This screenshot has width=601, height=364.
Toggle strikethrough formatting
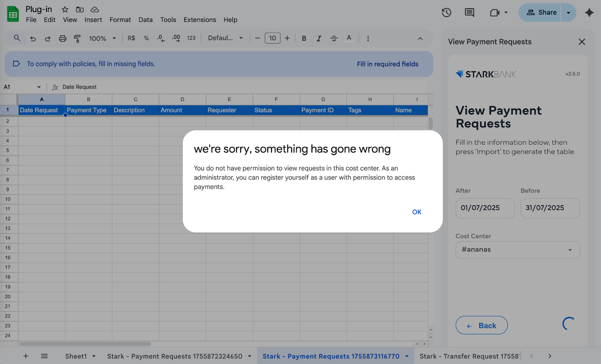click(x=334, y=38)
